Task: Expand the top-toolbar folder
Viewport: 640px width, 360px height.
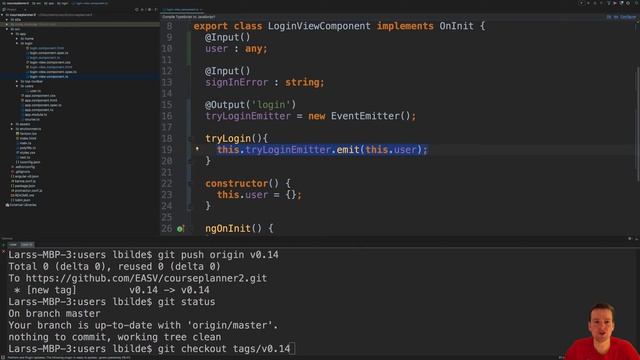Action: 17,81
